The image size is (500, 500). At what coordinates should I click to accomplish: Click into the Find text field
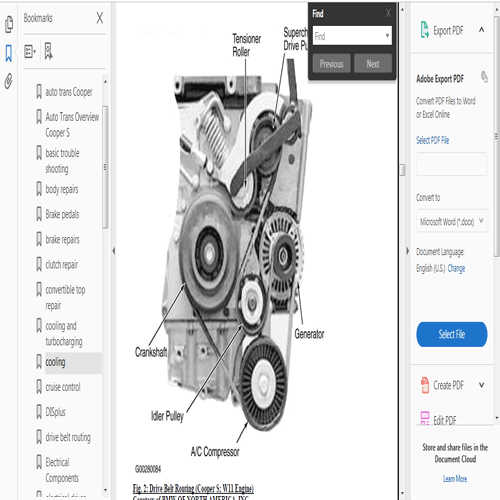point(348,36)
